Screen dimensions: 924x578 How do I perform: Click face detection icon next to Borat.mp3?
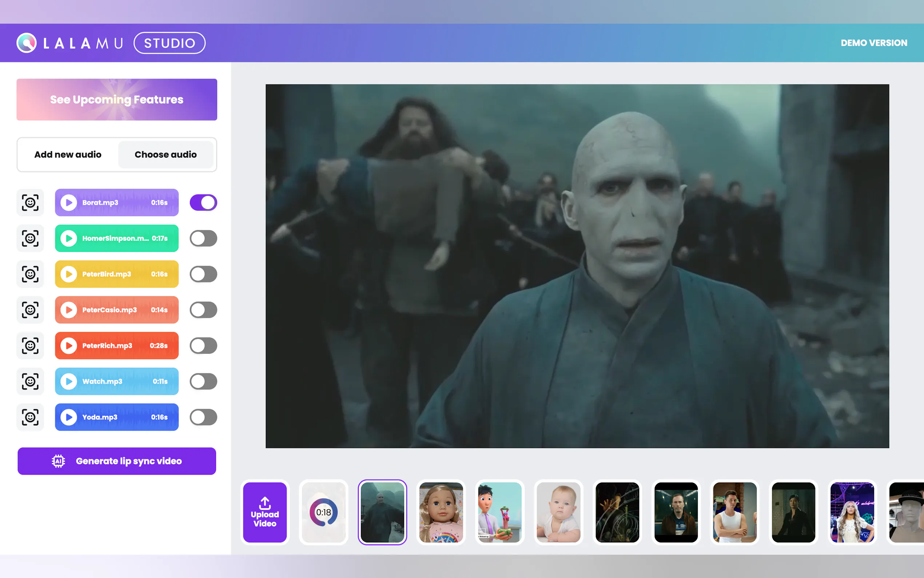[30, 203]
